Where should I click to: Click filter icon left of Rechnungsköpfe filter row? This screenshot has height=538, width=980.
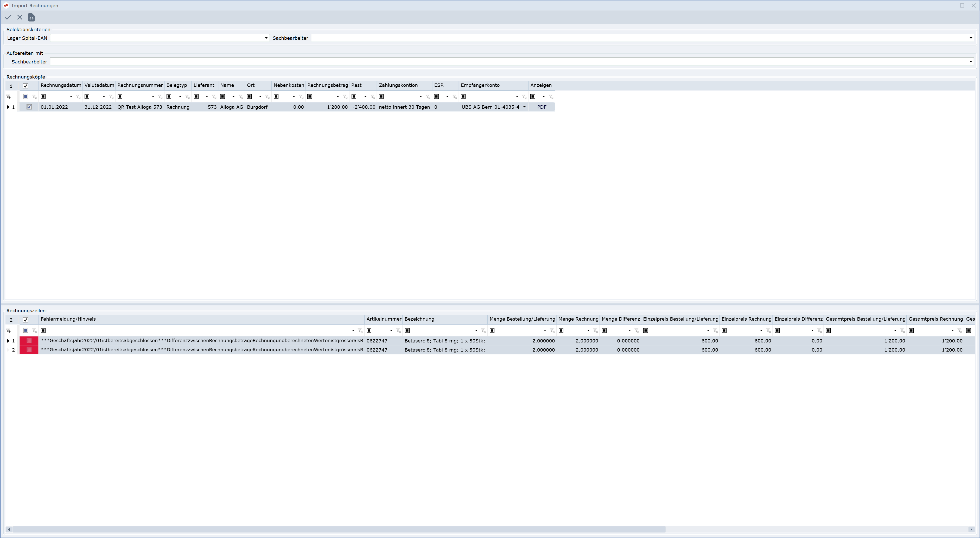(8, 96)
